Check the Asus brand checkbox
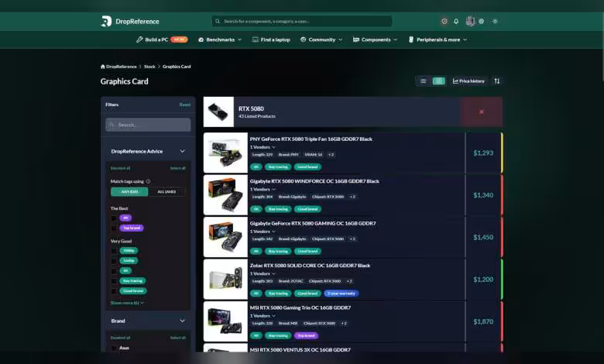Viewport: 604px width, 364px height. click(114, 348)
